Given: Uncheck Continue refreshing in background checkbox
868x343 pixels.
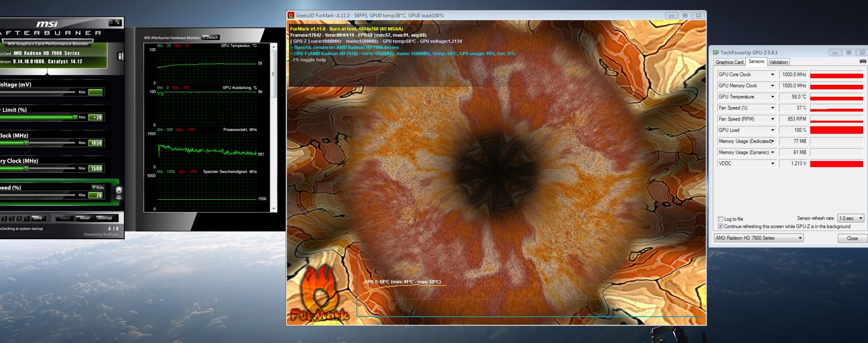Looking at the screenshot, I should pos(721,226).
